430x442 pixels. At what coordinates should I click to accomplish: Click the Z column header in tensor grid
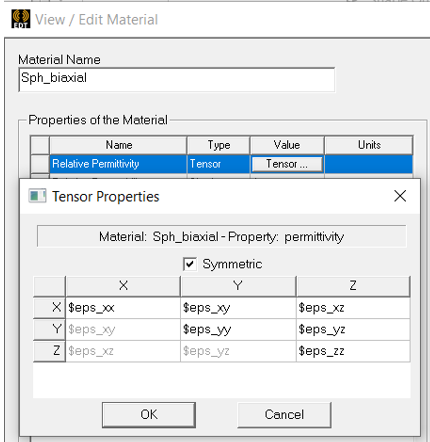click(x=353, y=286)
